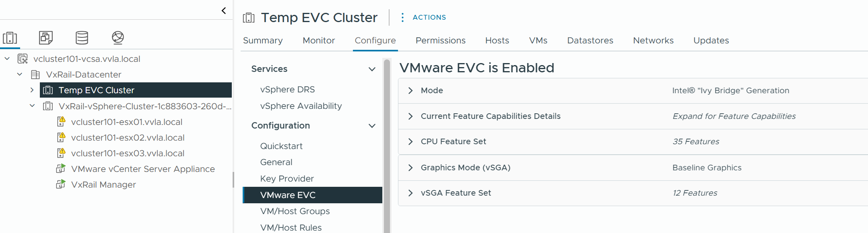868x233 pixels.
Task: Click the configure menu vertical scrollbar
Action: pos(387,145)
